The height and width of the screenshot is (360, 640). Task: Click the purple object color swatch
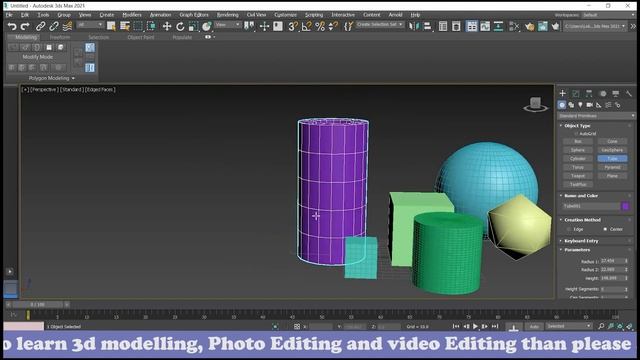click(625, 206)
